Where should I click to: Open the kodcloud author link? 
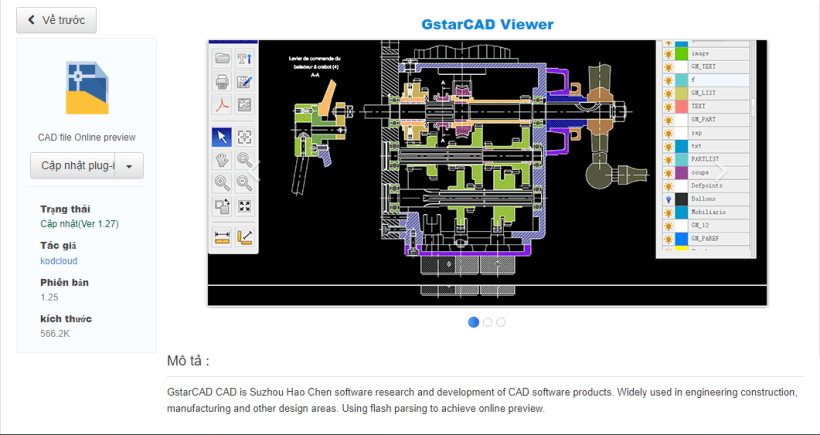(59, 261)
